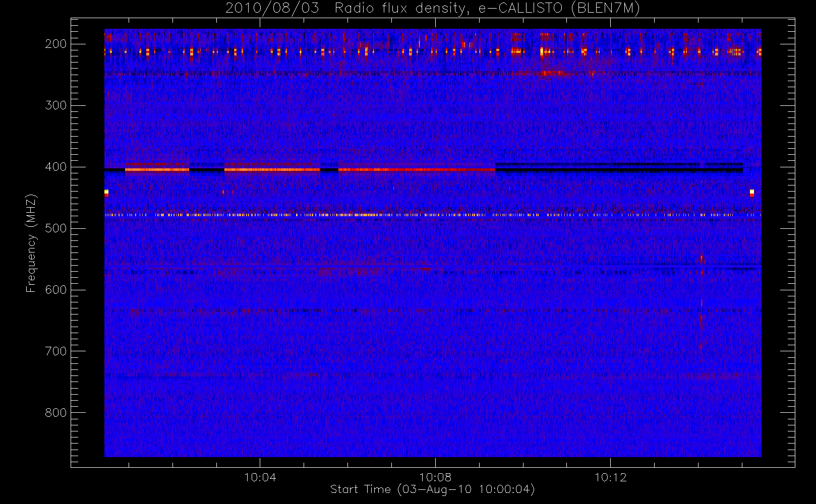Click the 'Start Time (03-Aug-10 10:00:04)' x-axis label
Viewport: 816px width, 504px height.
point(432,489)
